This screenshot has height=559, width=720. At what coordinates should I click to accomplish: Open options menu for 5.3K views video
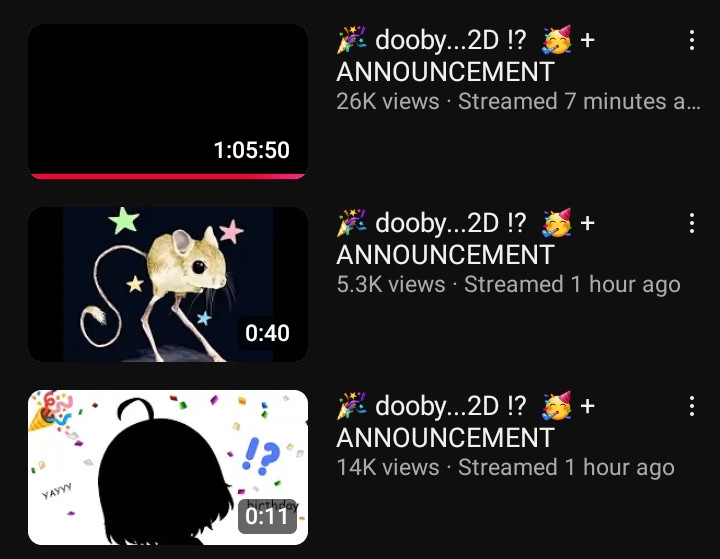pyautogui.click(x=692, y=223)
